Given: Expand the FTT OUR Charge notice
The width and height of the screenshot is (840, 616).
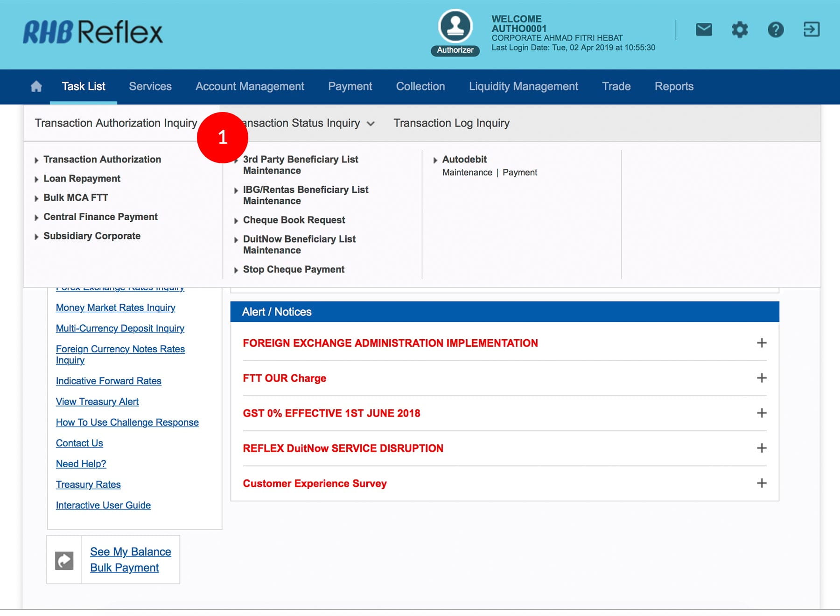Looking at the screenshot, I should [762, 378].
